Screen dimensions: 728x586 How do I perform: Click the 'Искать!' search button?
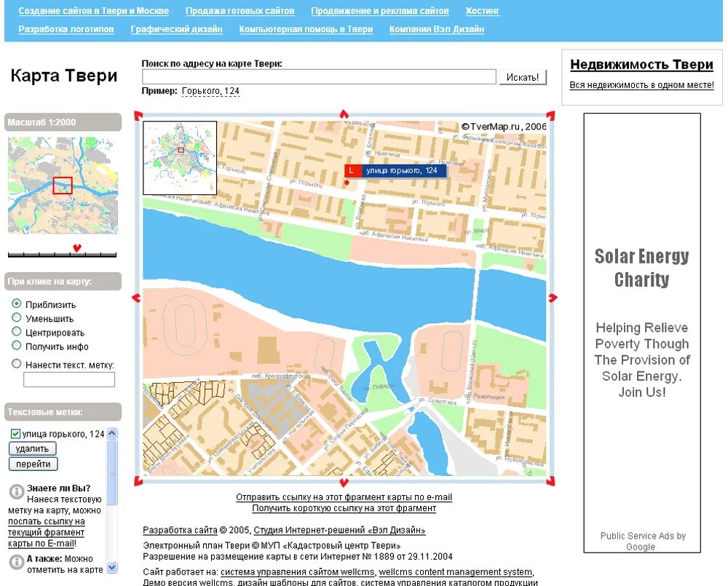(x=523, y=77)
